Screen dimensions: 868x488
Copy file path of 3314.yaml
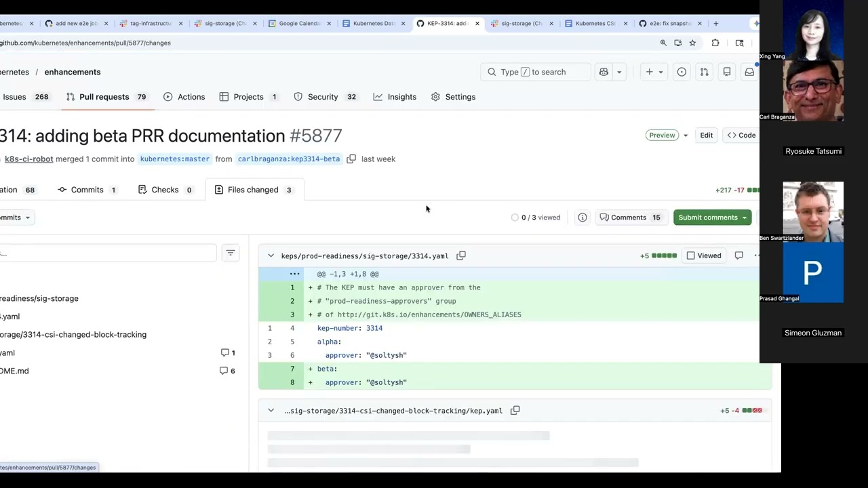(461, 256)
